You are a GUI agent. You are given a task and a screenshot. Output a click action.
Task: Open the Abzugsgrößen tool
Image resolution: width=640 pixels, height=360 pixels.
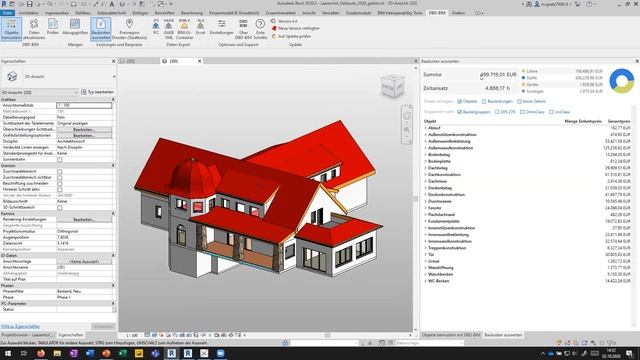(75, 24)
